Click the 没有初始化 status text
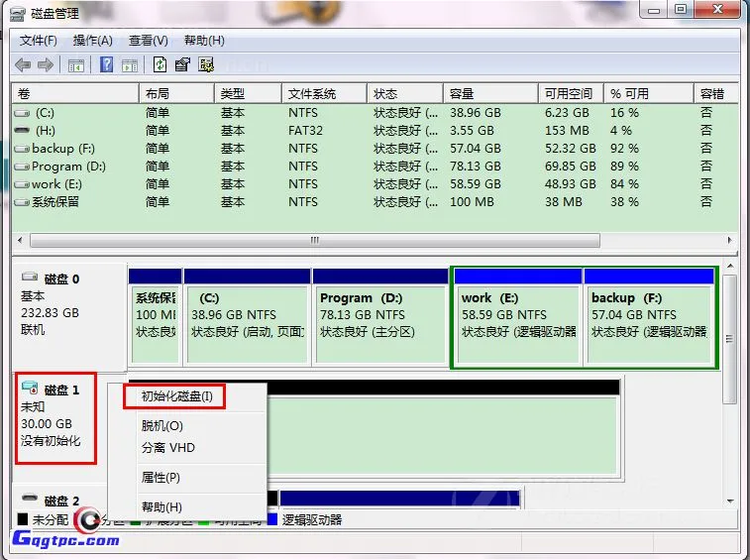Viewport: 750px width, 560px height. [51, 441]
